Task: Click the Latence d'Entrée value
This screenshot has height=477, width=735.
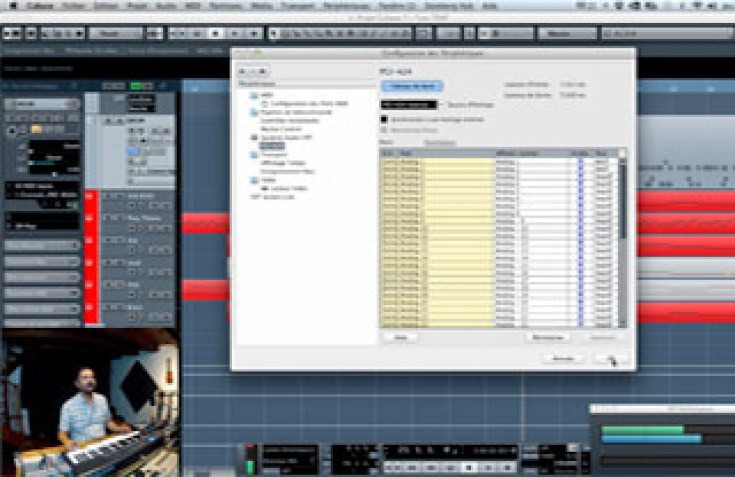Action: [x=572, y=84]
